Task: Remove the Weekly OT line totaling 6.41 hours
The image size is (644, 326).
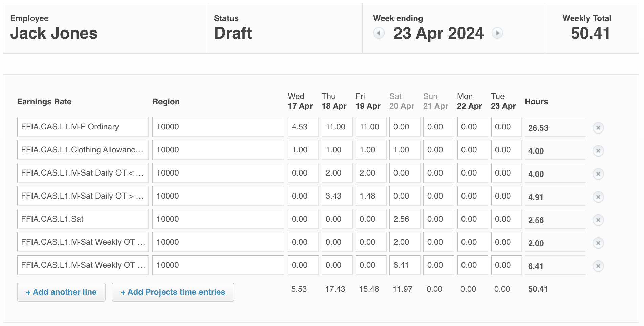Action: (598, 266)
